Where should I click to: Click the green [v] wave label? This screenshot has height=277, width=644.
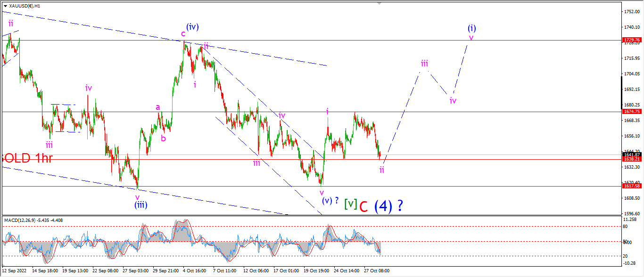pyautogui.click(x=350, y=204)
